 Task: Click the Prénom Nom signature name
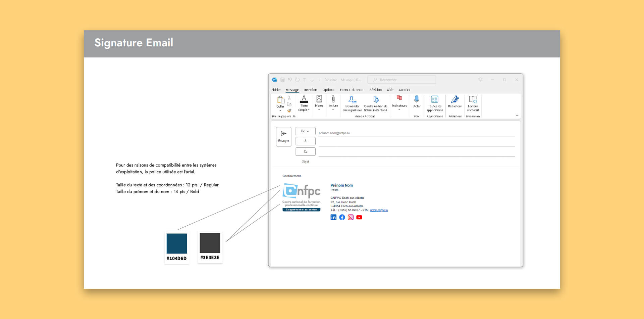(341, 185)
